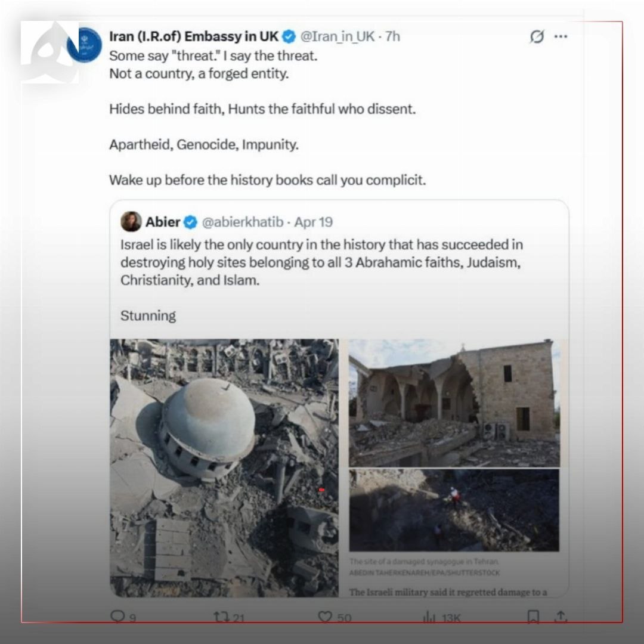Like the post with the heart icon
The image size is (644, 644).
point(325,617)
